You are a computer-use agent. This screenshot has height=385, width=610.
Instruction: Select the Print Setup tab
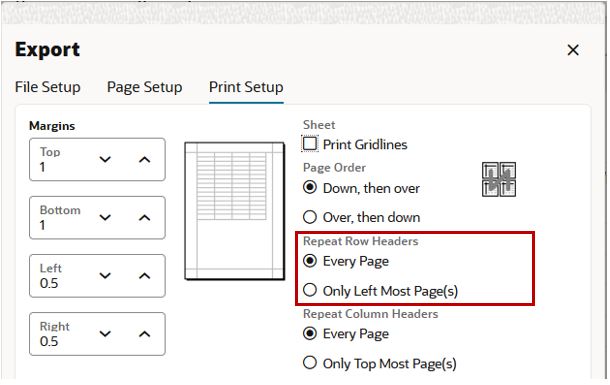coord(246,87)
